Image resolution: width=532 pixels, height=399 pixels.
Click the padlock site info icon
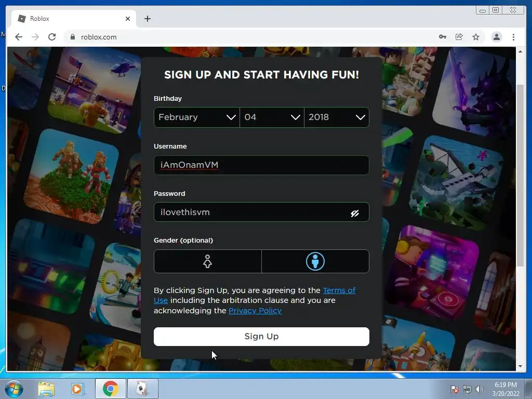tap(72, 37)
